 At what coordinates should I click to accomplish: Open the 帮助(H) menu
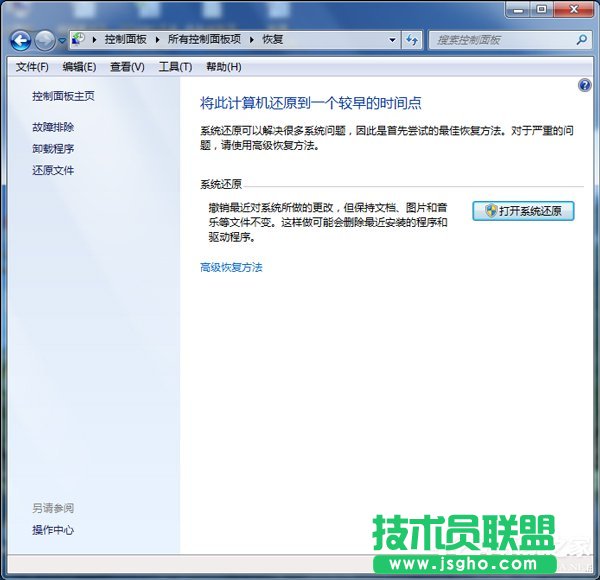point(223,67)
